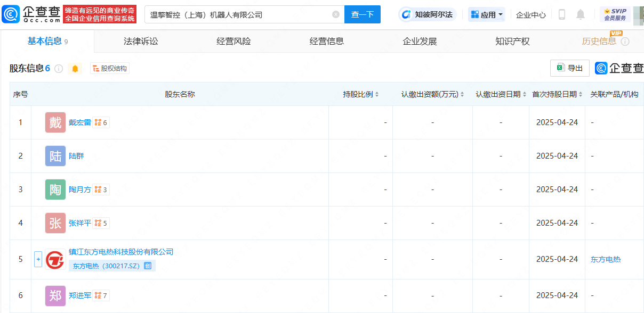The height and width of the screenshot is (313, 644).
Task: Switch to the 知识产权 tab
Action: click(x=512, y=42)
